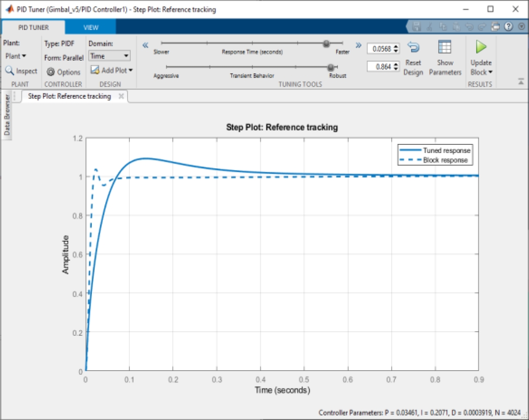Screen dimensions: 529x420
Task: Click the Response Time slider handle
Action: pyautogui.click(x=326, y=43)
